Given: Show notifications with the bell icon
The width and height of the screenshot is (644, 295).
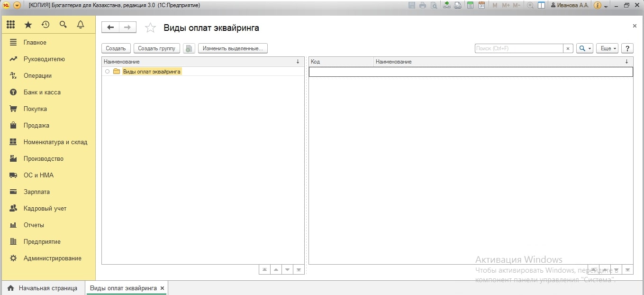Looking at the screenshot, I should coord(81,25).
